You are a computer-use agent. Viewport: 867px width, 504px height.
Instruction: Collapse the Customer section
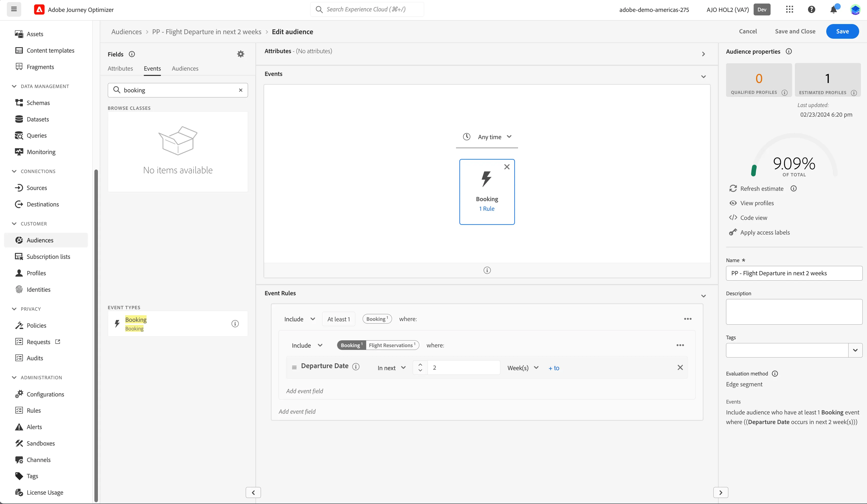[x=14, y=224]
